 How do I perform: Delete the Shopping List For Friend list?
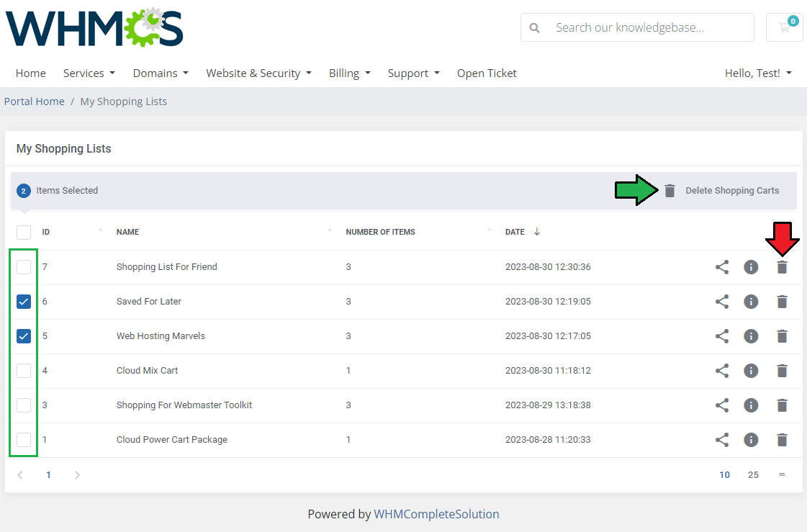(x=782, y=267)
